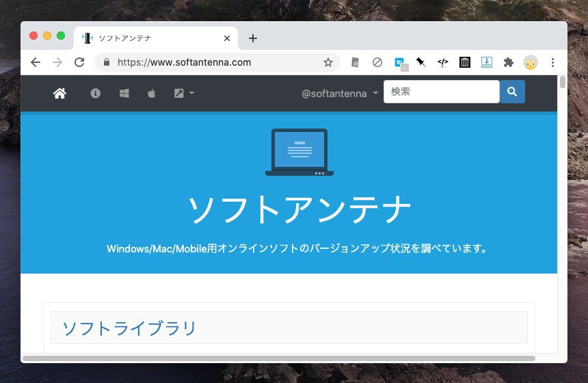Open the Extensions puzzle-piece menu
The image size is (588, 383).
click(x=509, y=62)
